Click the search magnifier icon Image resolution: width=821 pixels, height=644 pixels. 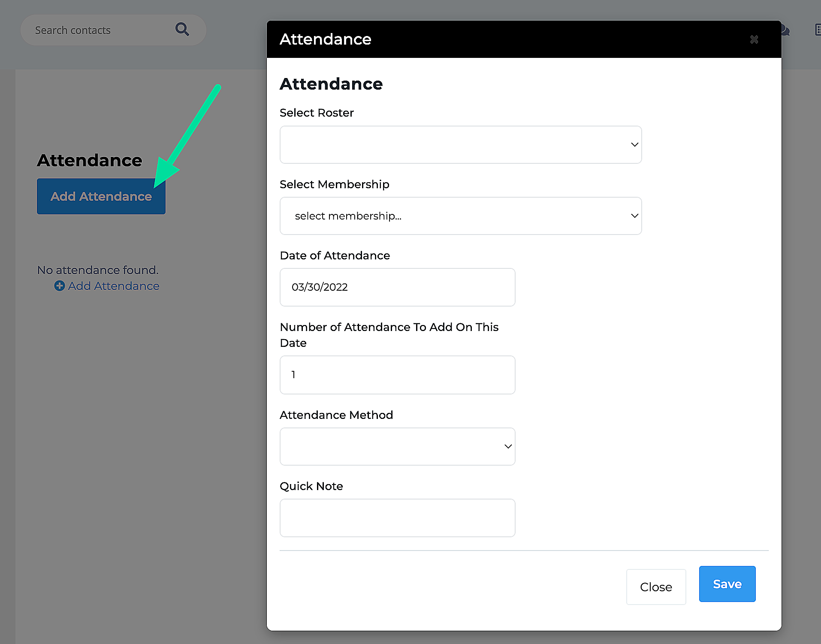[182, 29]
